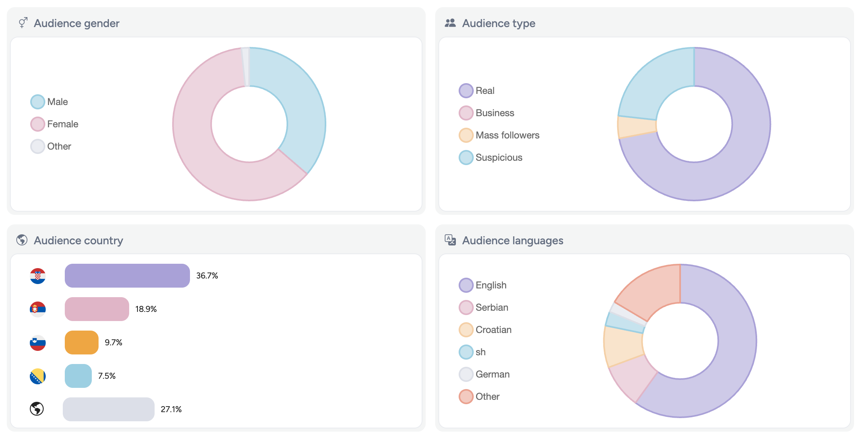Click the pink female slice of the gender donut
This screenshot has width=868, height=436.
[x=199, y=151]
